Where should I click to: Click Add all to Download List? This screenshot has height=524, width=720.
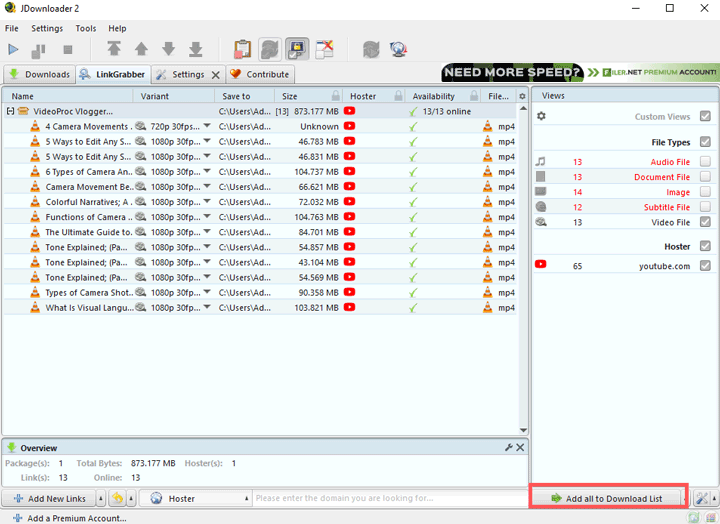click(x=607, y=498)
